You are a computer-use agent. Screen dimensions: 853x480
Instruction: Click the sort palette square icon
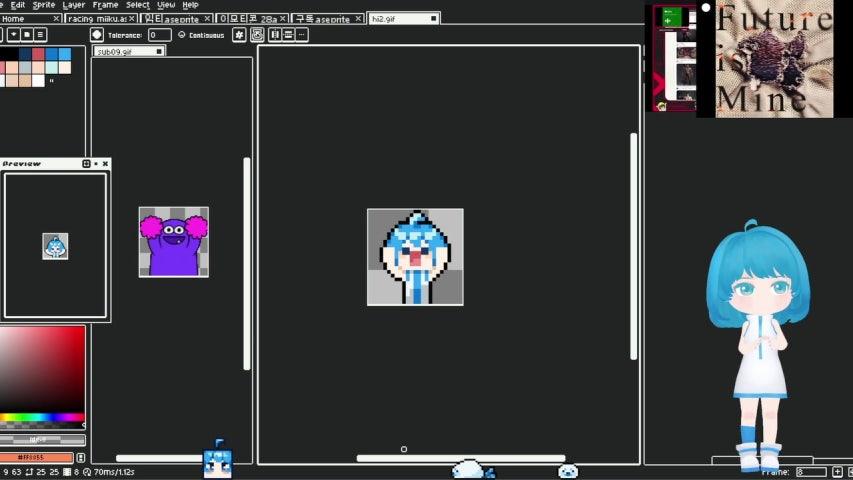click(x=27, y=35)
